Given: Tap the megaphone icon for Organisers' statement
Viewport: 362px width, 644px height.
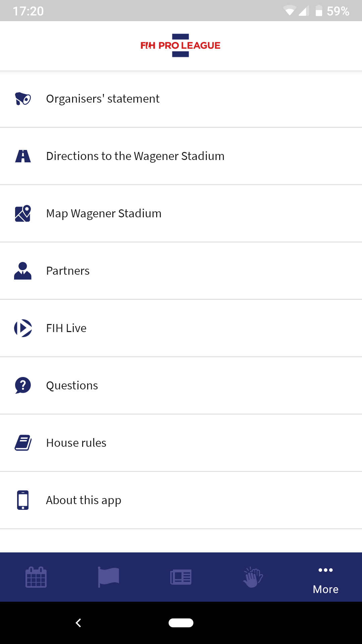Looking at the screenshot, I should (x=23, y=99).
